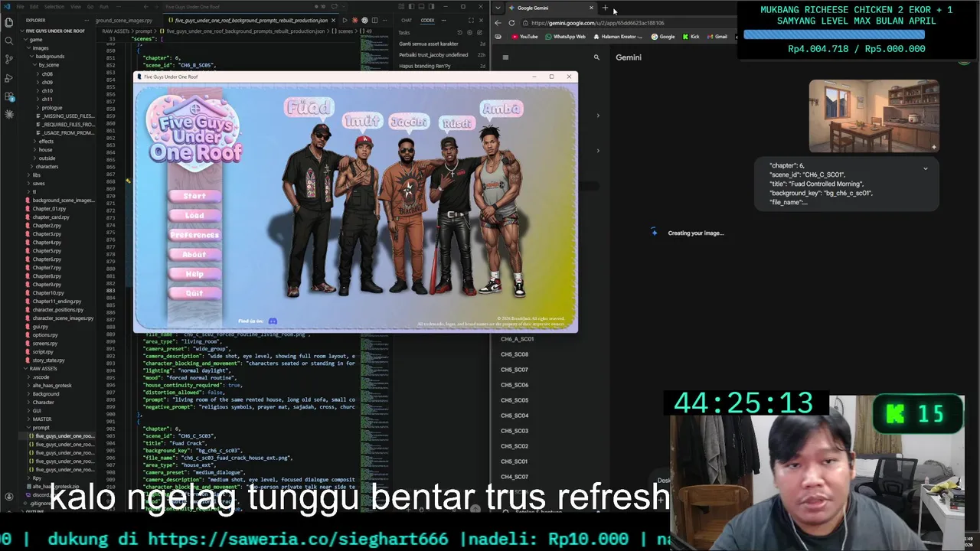Open the Run menu in VS Code

(x=103, y=6)
